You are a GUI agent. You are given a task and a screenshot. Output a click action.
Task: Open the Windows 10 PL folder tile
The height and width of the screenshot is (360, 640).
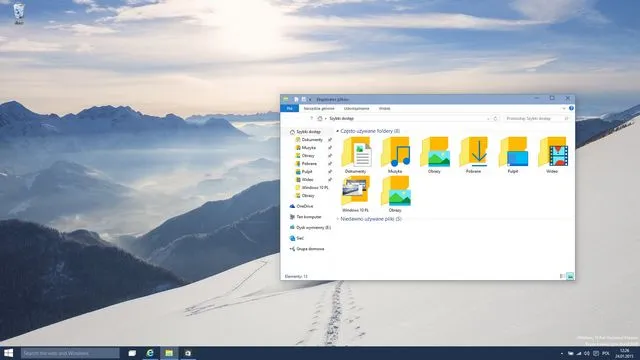pos(356,193)
